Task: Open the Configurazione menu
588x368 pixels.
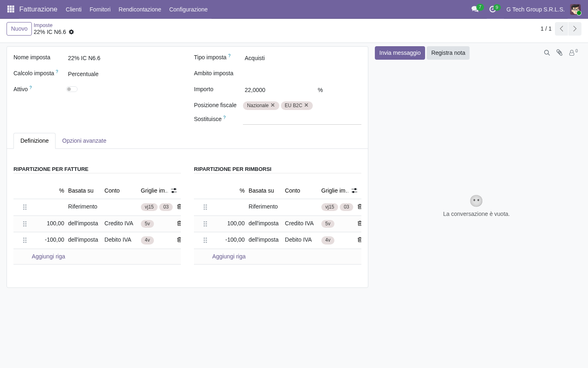Action: click(x=188, y=9)
